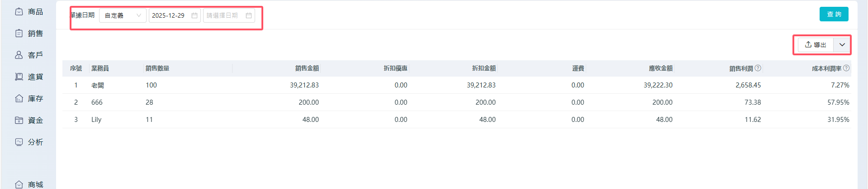
Task: Sort by 銷售金額 column header
Action: click(307, 68)
